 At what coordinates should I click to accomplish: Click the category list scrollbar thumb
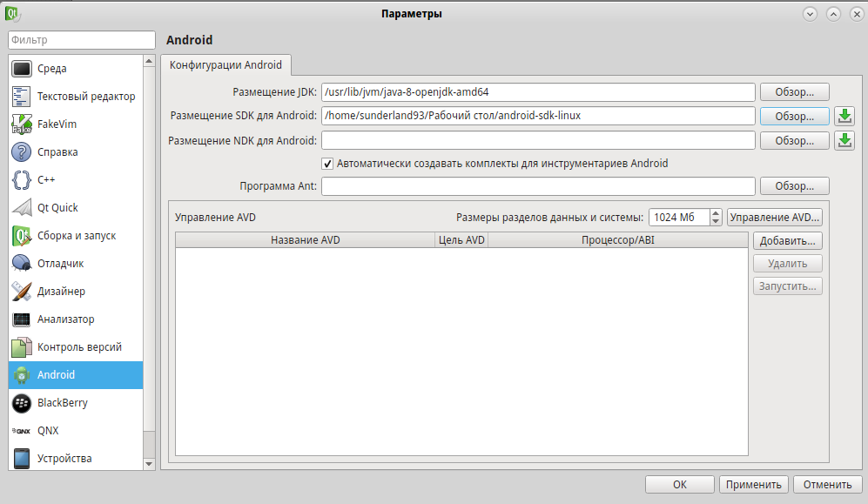click(149, 248)
